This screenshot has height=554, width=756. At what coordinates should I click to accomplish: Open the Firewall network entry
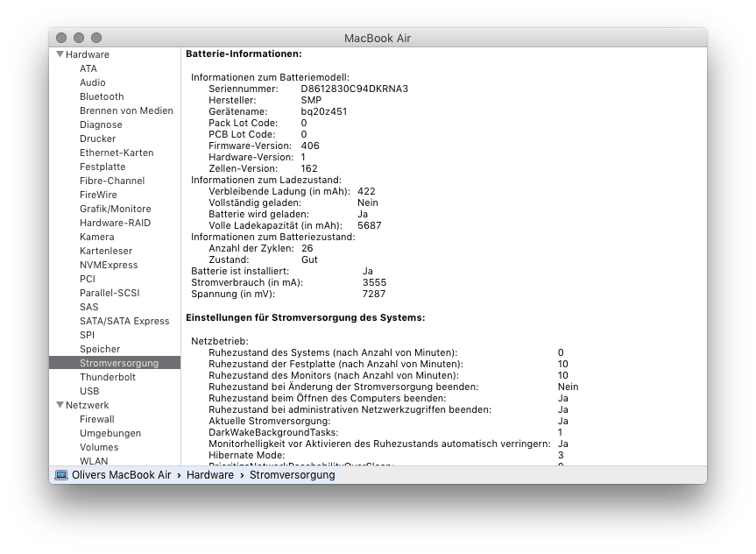click(97, 419)
